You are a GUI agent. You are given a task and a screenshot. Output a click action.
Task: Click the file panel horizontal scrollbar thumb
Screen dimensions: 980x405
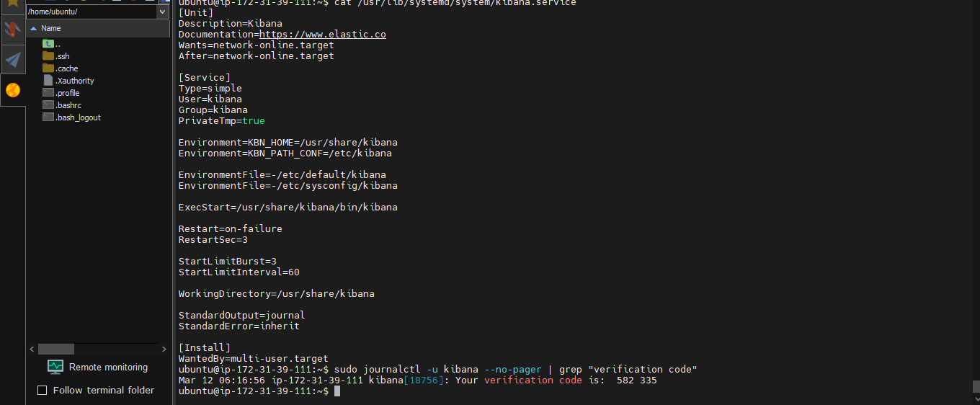pyautogui.click(x=56, y=349)
